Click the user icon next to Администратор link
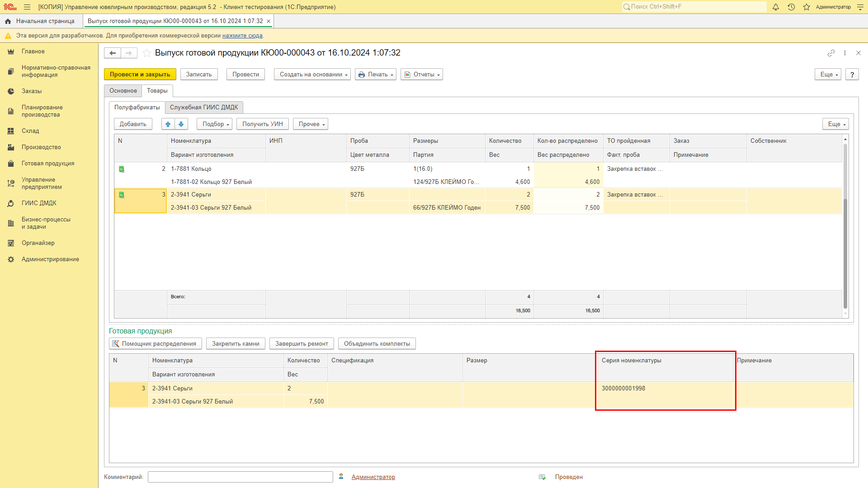 pos(341,477)
